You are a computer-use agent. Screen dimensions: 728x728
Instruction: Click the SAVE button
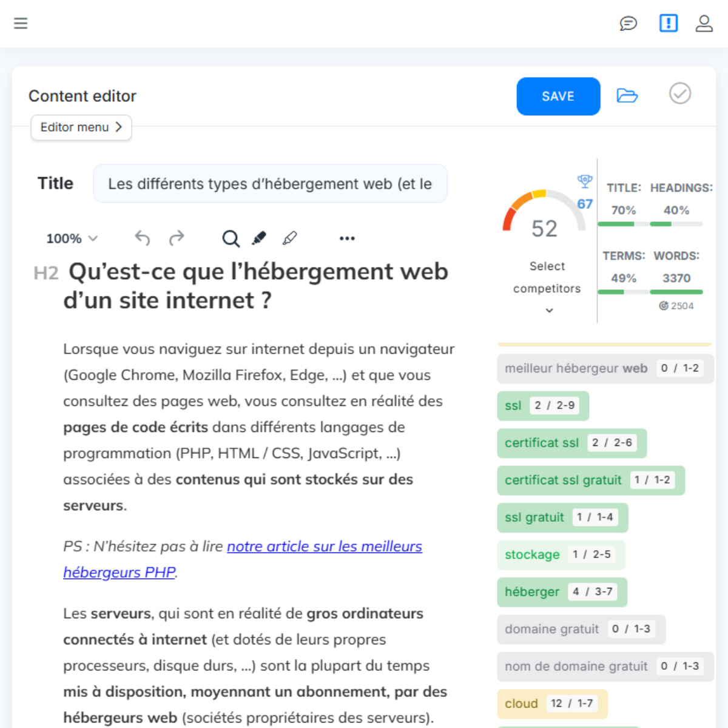coord(558,96)
